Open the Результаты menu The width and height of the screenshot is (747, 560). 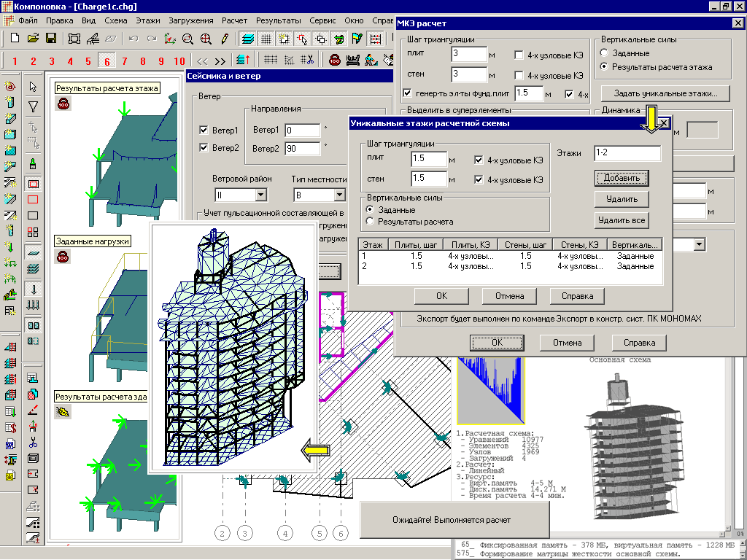(x=278, y=21)
